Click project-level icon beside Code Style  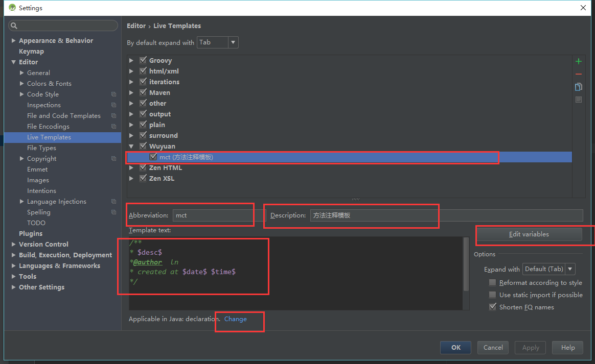point(113,94)
